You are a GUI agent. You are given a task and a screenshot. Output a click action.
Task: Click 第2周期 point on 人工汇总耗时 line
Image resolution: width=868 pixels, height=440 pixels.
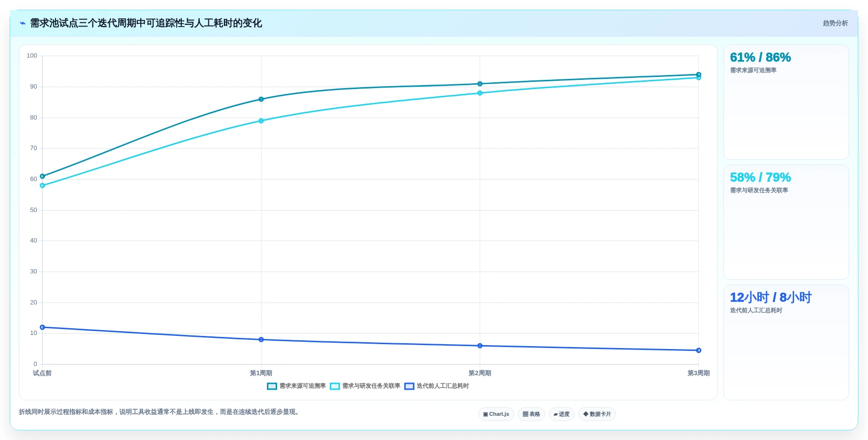pos(480,346)
